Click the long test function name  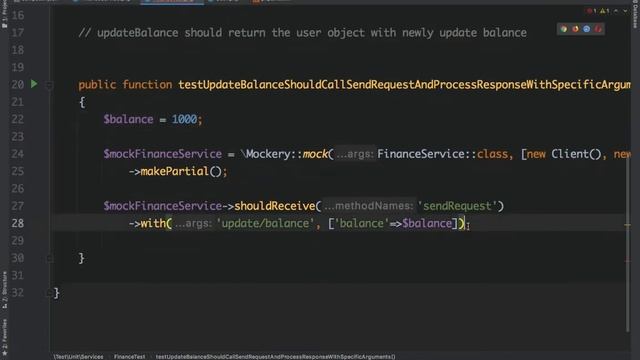pyautogui.click(x=404, y=84)
